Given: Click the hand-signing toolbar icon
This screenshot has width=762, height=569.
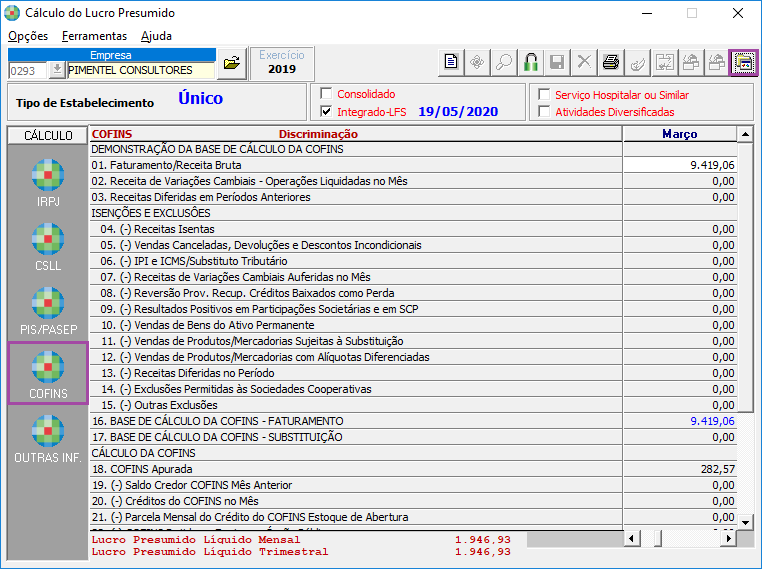Looking at the screenshot, I should click(637, 62).
